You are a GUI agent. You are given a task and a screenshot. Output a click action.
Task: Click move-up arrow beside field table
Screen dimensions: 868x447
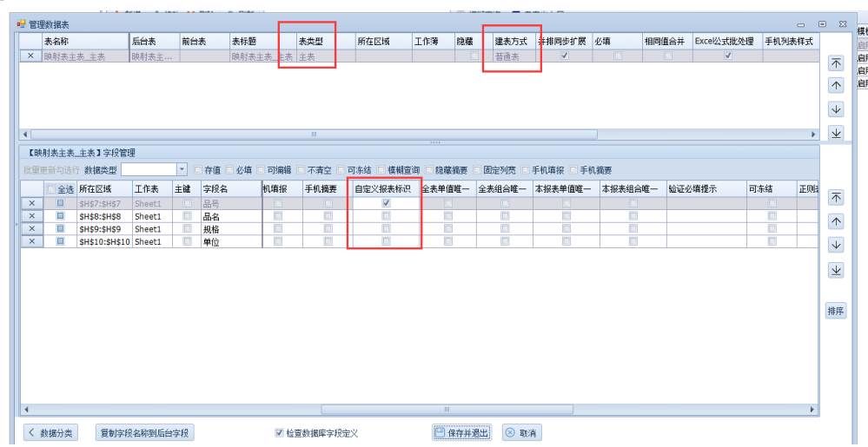pyautogui.click(x=835, y=221)
